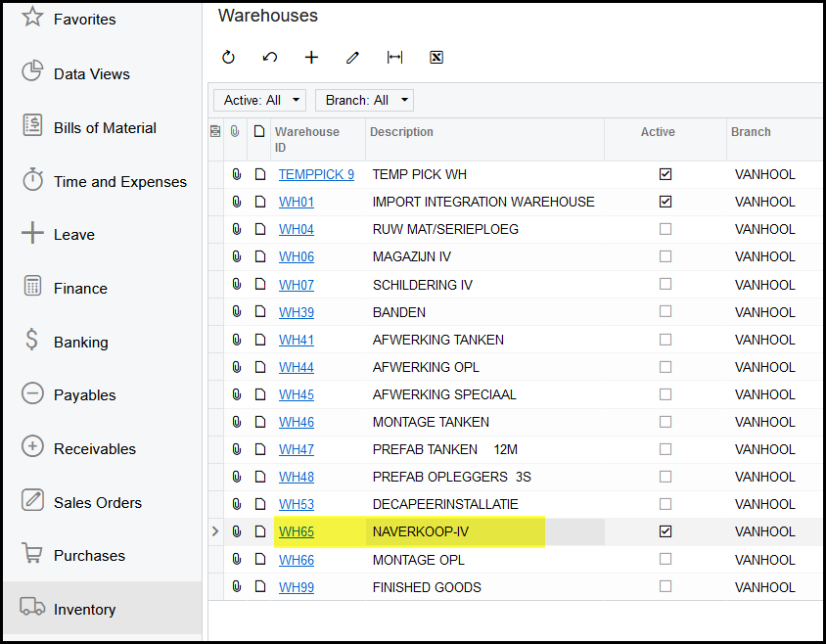This screenshot has width=826, height=644.
Task: Click the Refresh icon in the toolbar
Action: tap(228, 58)
